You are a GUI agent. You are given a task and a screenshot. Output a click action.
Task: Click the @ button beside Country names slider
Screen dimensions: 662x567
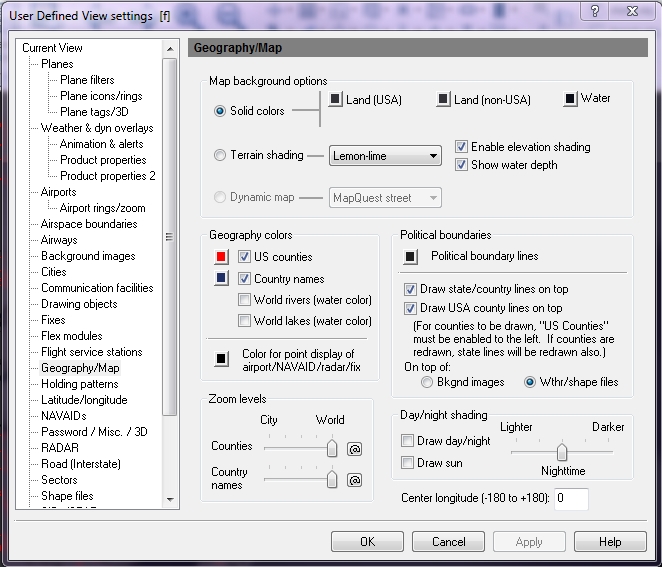pyautogui.click(x=354, y=481)
